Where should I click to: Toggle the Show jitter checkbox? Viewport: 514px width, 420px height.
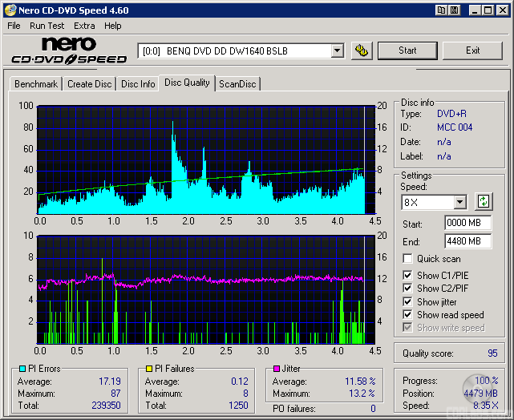tap(408, 302)
